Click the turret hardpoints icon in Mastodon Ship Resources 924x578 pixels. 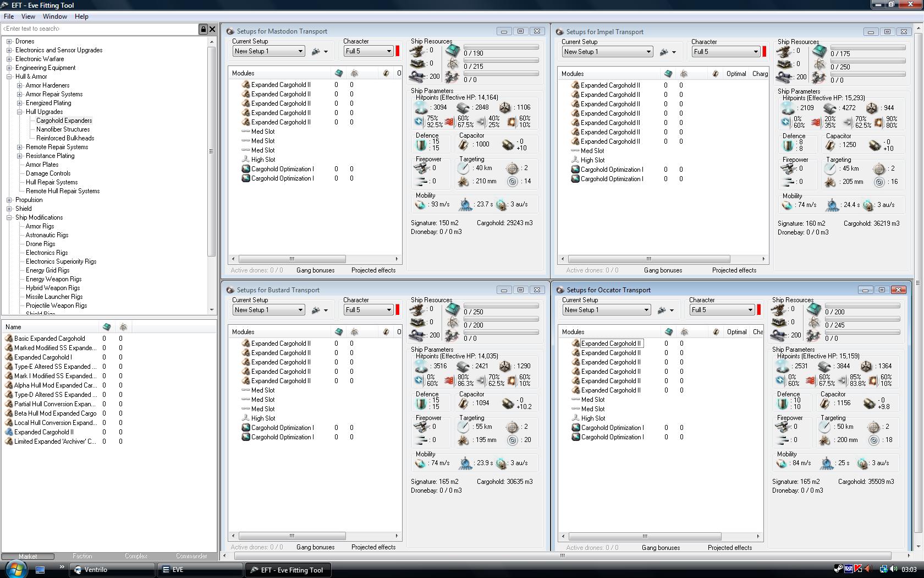[417, 51]
